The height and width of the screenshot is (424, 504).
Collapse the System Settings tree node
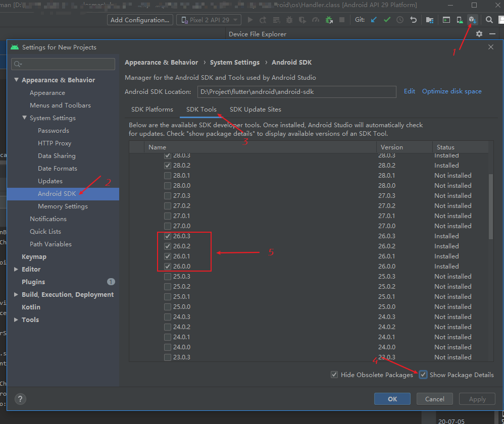pyautogui.click(x=24, y=118)
